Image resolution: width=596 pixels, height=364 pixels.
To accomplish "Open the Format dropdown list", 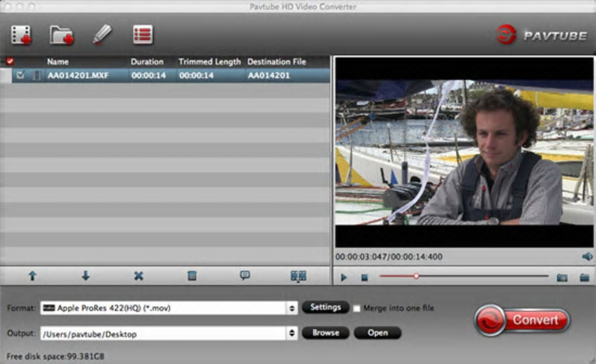I will [292, 308].
